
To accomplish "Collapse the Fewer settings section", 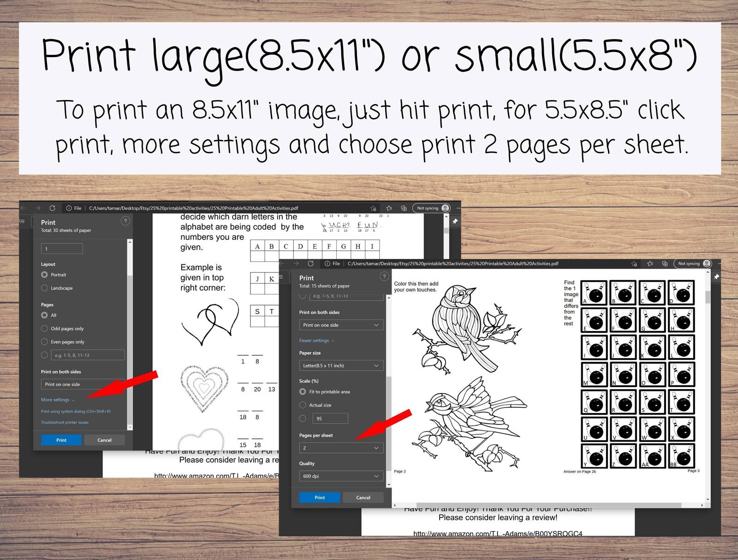I will [316, 341].
